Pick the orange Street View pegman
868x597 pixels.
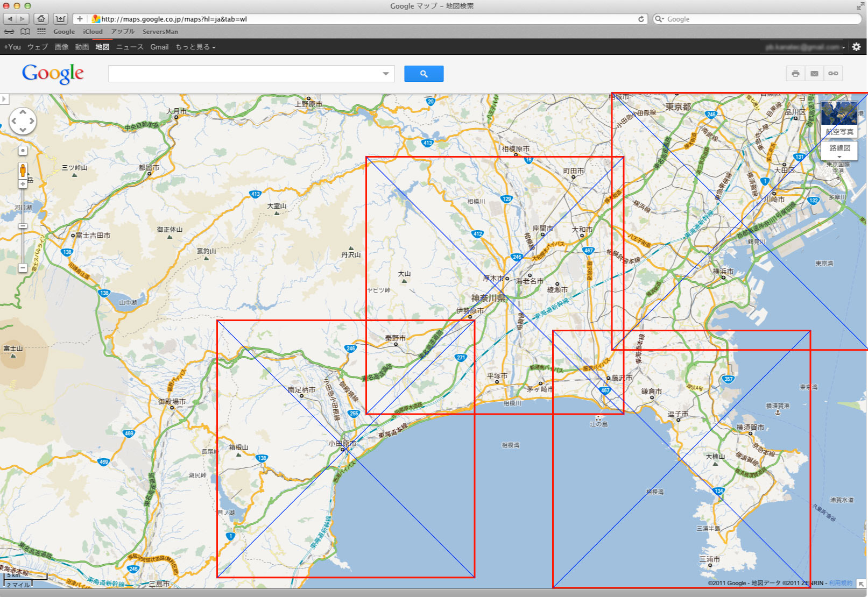pyautogui.click(x=23, y=170)
